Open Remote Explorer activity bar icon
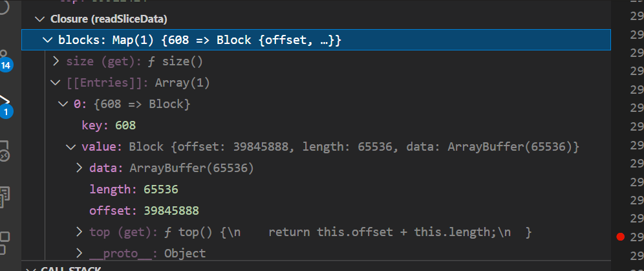This screenshot has width=644, height=271. [x=4, y=151]
